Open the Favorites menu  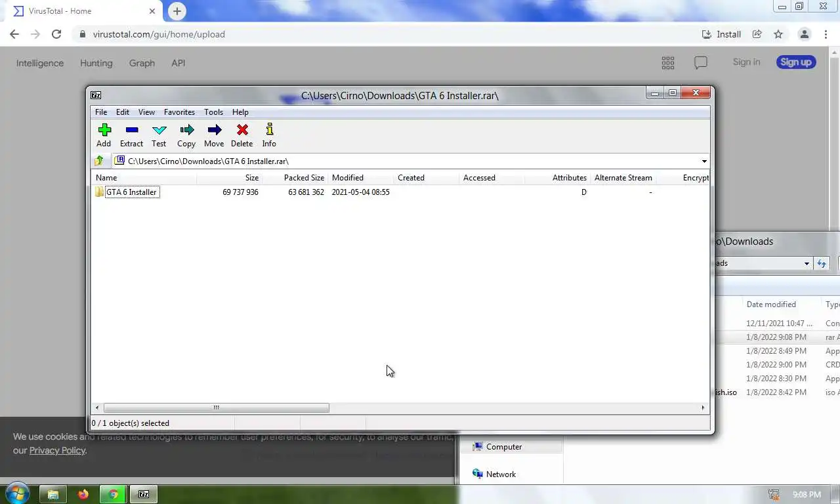tap(179, 112)
